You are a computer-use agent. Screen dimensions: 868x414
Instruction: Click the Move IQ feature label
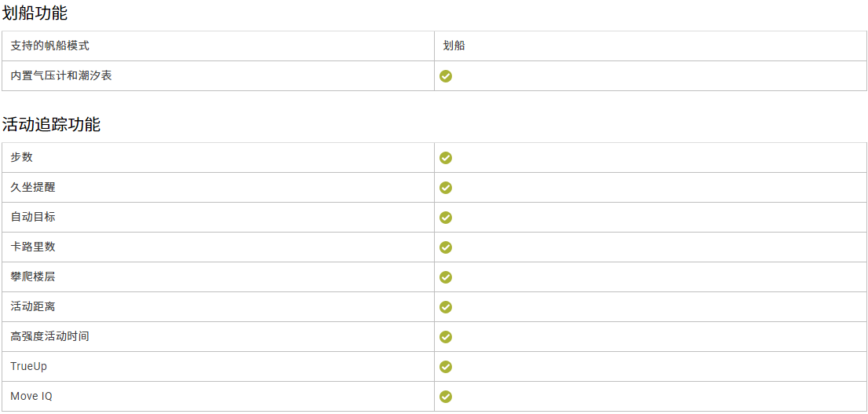(31, 397)
